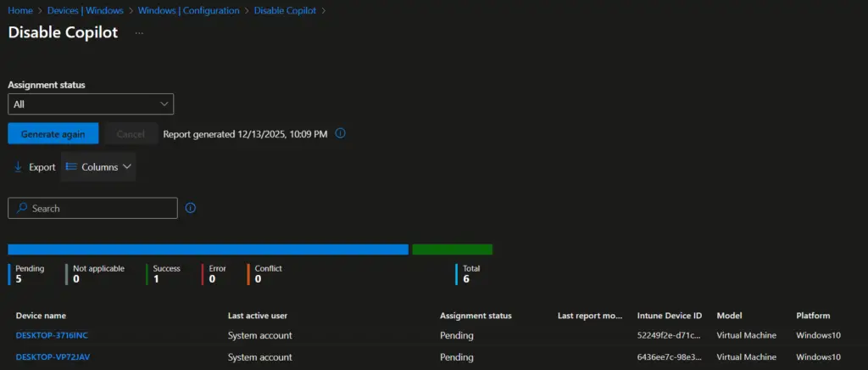The width and height of the screenshot is (868, 370).
Task: Click Windows10 in DESKTOP-VP72JAV row
Action: [818, 356]
